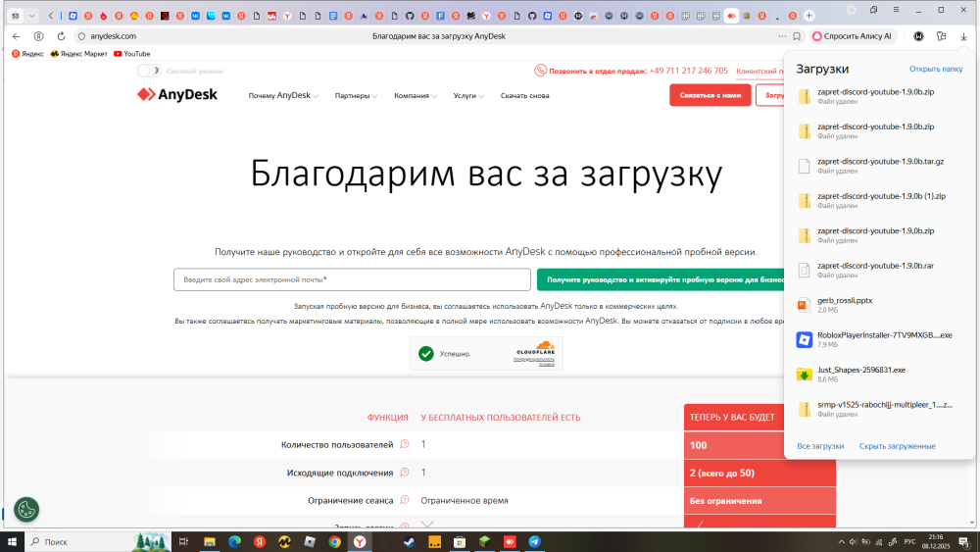Viewport: 980px width, 552px height.
Task: Click the RobloxPlayerInstaller file icon
Action: tap(804, 339)
